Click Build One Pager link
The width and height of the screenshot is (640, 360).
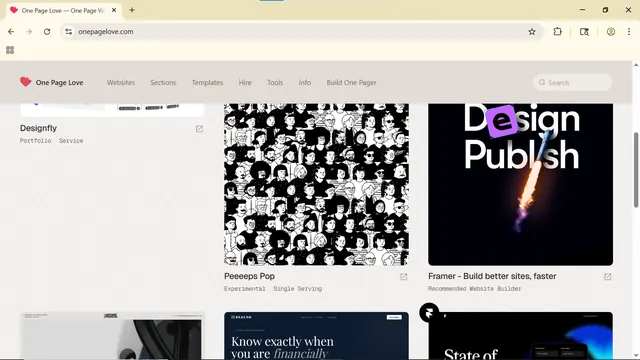pos(351,82)
